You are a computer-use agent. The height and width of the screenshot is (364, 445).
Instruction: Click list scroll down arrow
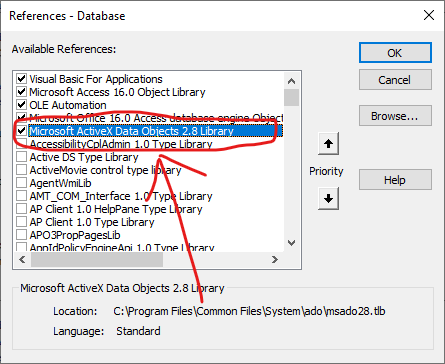click(x=291, y=243)
